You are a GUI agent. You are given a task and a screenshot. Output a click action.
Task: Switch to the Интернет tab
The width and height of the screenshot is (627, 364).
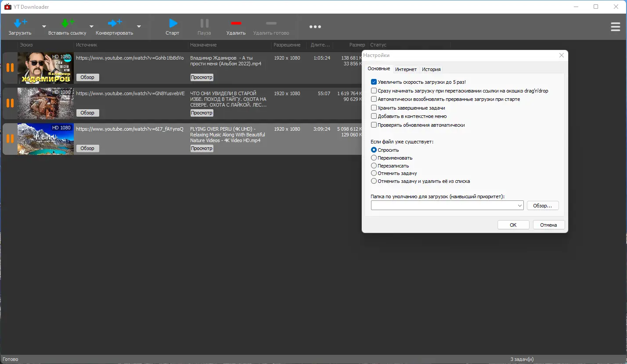pos(406,69)
